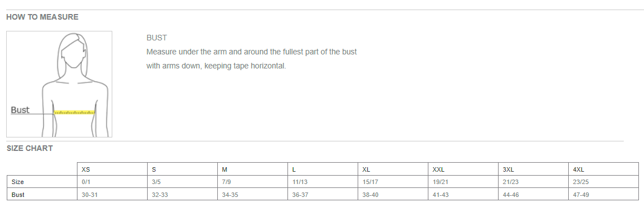Image resolution: width=644 pixels, height=202 pixels.
Task: Click the Bust label in the illustration
Action: (20, 109)
